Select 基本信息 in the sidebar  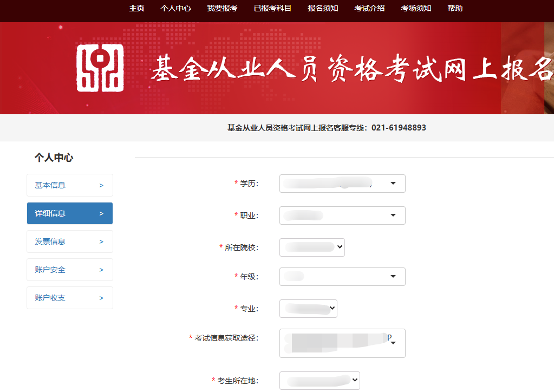click(x=69, y=185)
